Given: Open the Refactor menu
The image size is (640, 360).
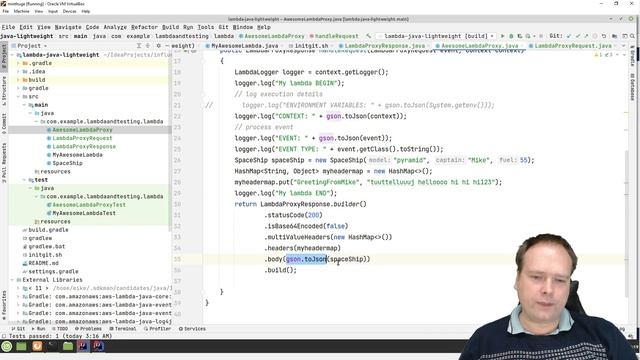Looking at the screenshot, I should point(144,27).
